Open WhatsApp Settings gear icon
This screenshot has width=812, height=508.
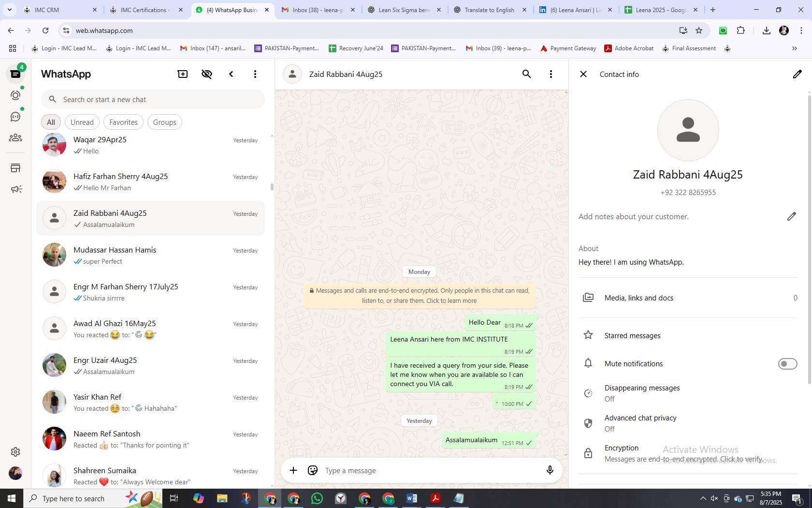(x=15, y=452)
